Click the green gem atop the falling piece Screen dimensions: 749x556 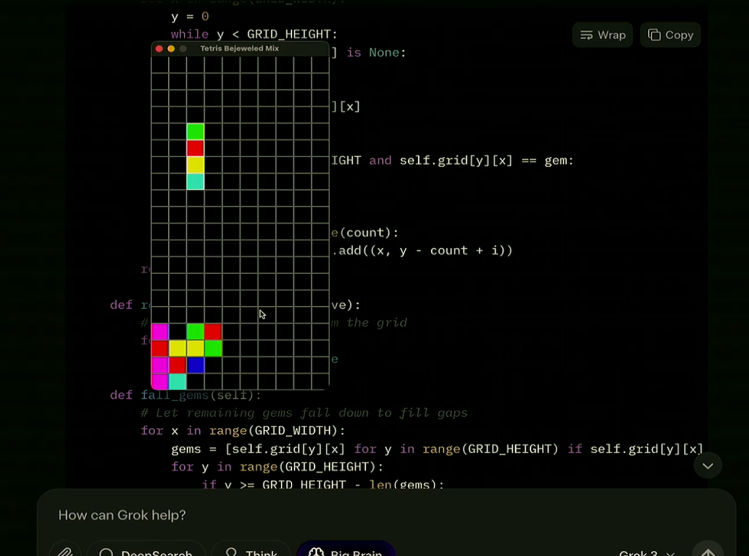pos(195,131)
